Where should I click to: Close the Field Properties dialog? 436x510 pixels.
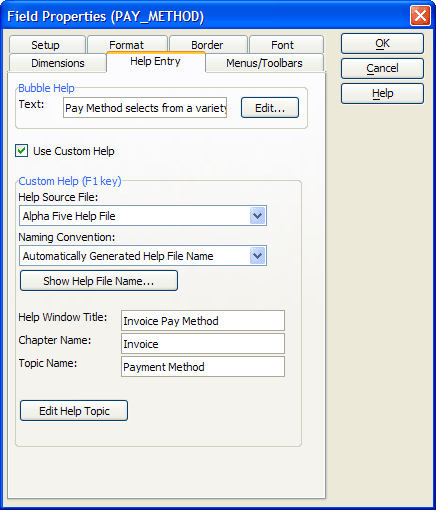coord(420,16)
